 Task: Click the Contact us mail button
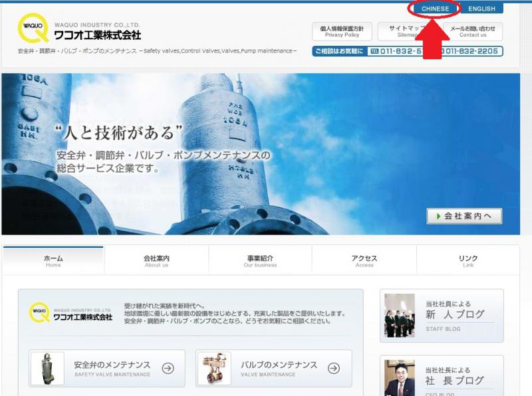click(x=473, y=31)
